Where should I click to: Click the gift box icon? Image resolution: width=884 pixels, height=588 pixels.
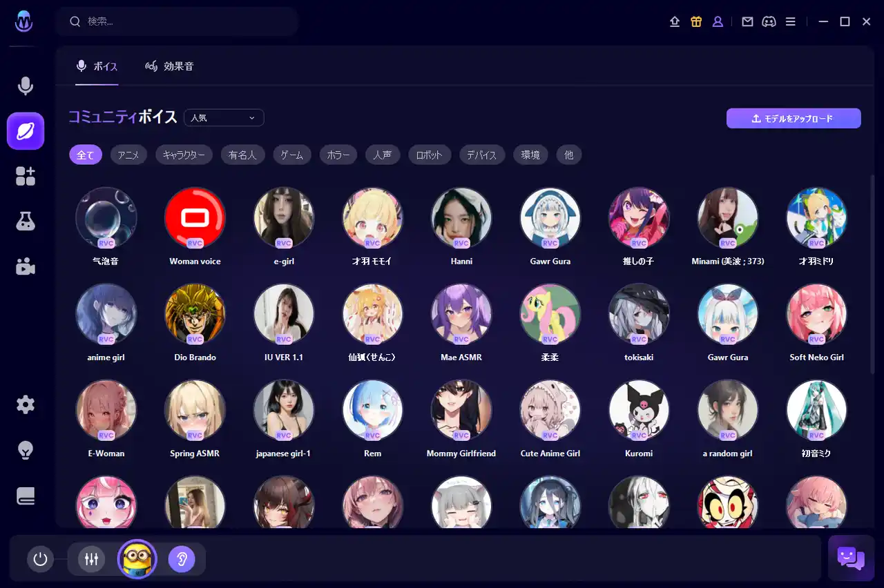(x=696, y=21)
